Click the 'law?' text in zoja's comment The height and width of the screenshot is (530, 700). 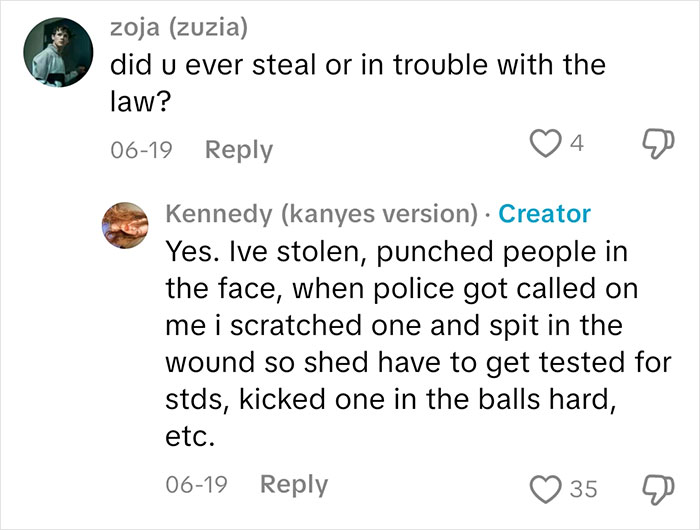click(x=141, y=102)
